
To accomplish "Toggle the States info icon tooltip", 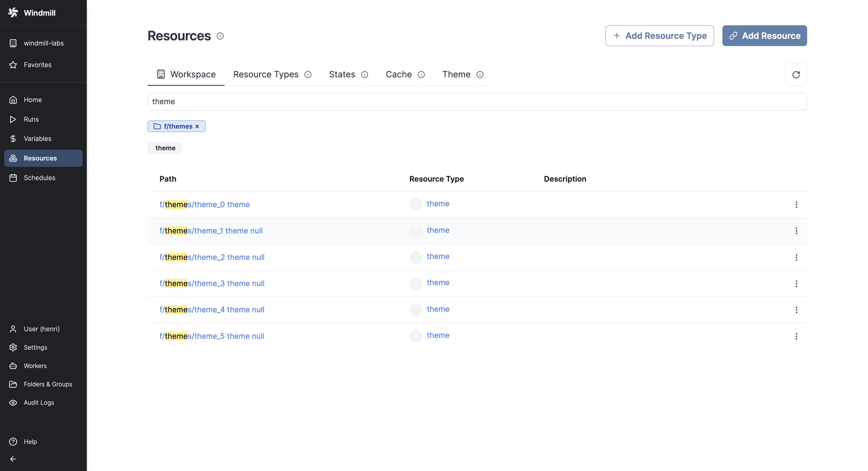I will point(364,74).
